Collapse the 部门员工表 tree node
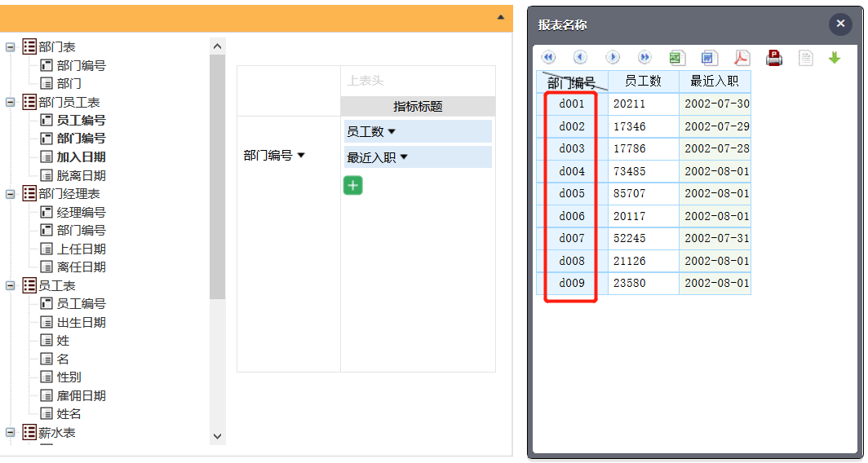Screen dimensions: 868x463 click(x=11, y=103)
